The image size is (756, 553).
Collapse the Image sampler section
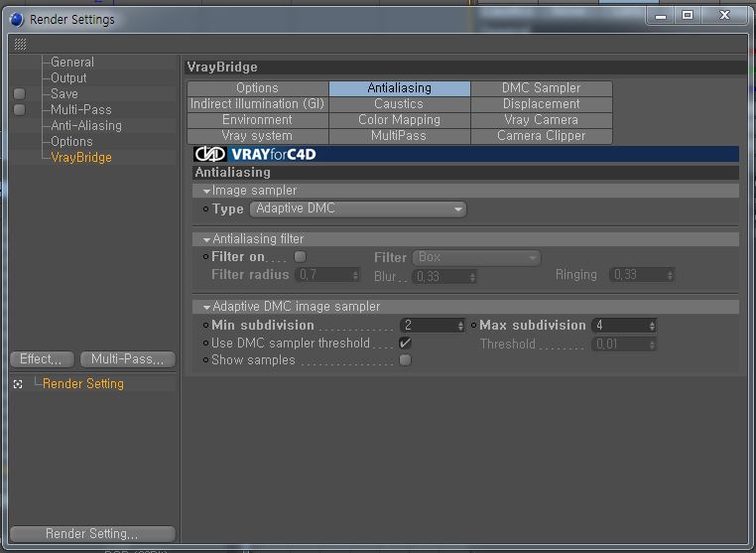[x=206, y=191]
